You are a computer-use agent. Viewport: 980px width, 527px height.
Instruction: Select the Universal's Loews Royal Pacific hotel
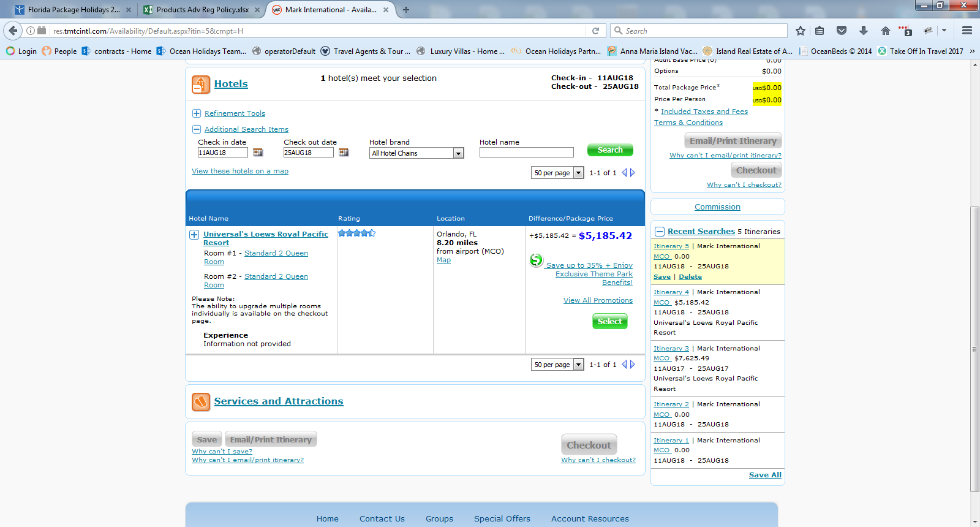pos(609,322)
